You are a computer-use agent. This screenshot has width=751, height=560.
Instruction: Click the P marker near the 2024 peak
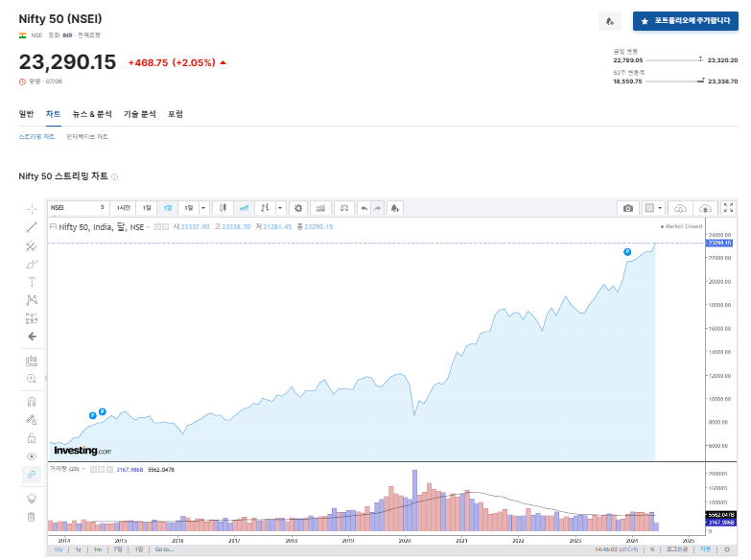pos(627,252)
